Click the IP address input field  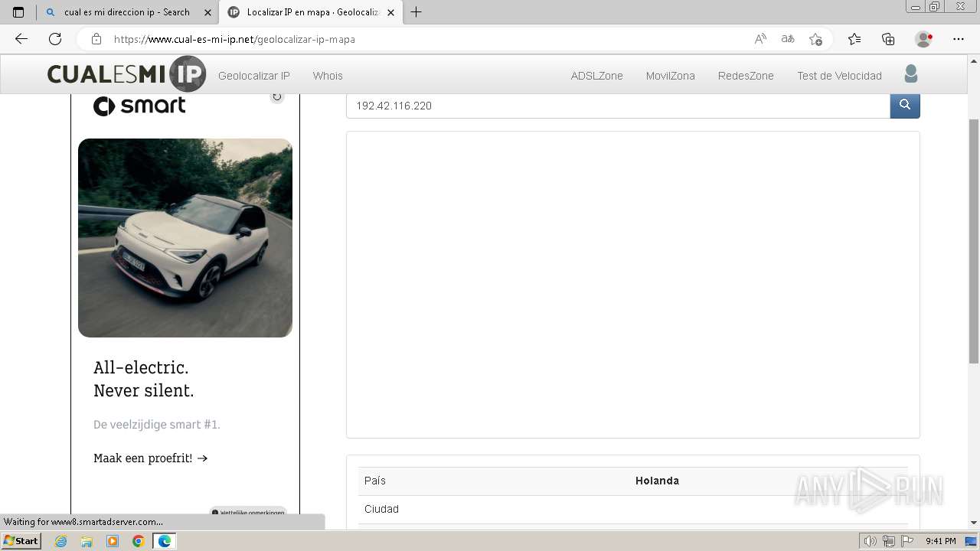tap(619, 106)
